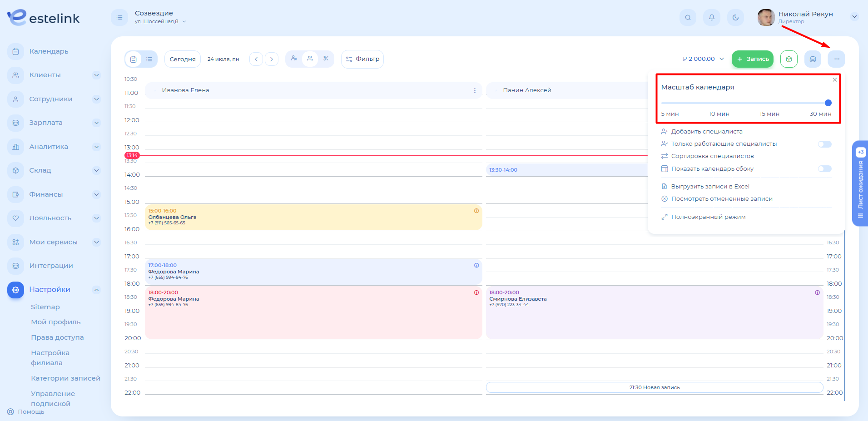Click the green Запись button
This screenshot has width=868, height=421.
752,59
